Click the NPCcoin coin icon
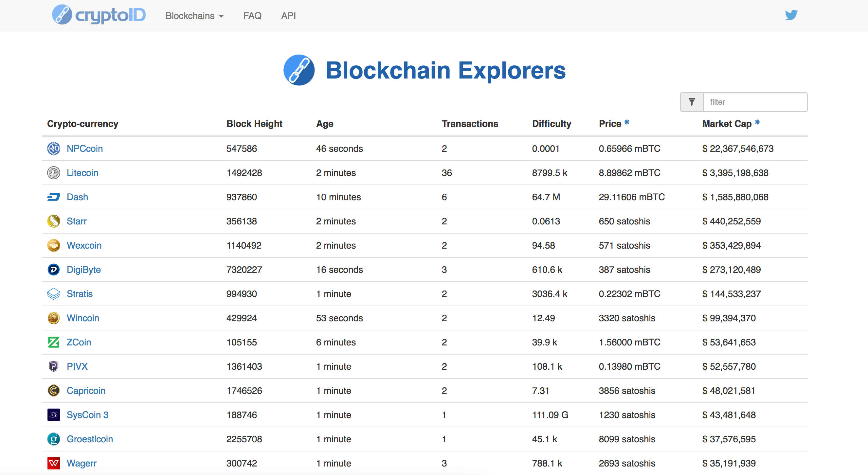This screenshot has width=868, height=475. click(x=54, y=149)
